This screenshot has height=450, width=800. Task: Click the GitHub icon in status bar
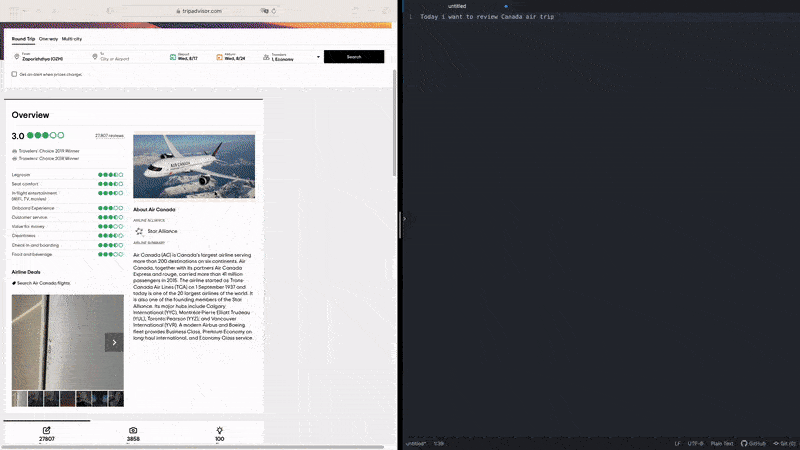[744, 443]
